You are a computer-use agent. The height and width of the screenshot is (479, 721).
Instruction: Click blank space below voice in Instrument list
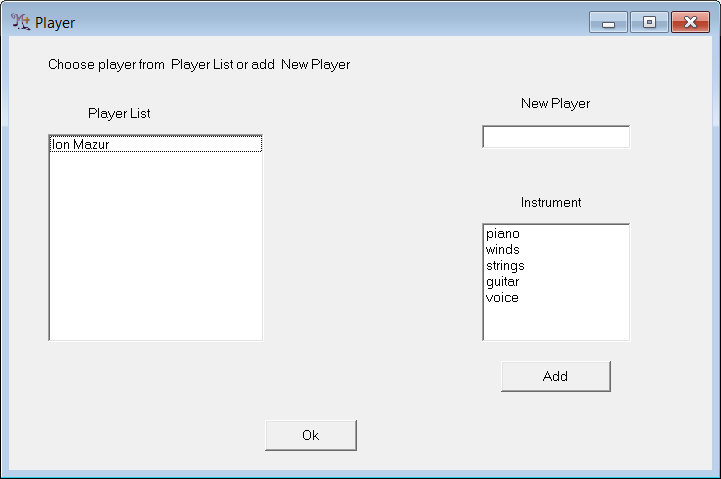coord(555,322)
